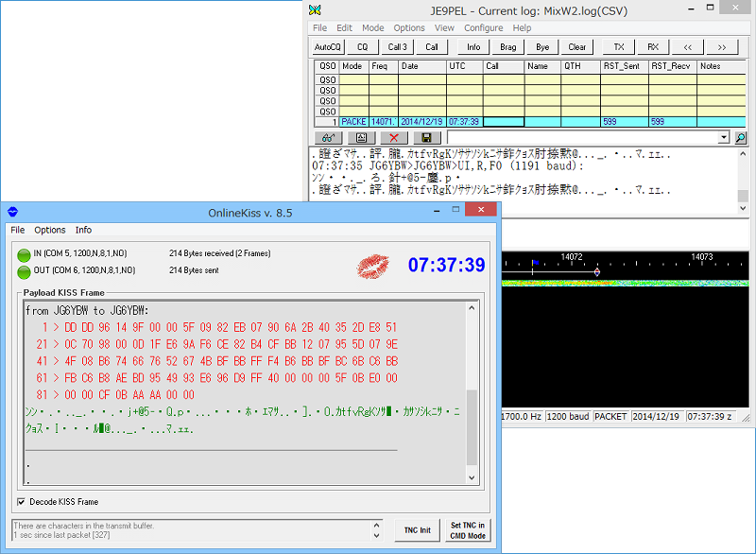756x554 pixels.
Task: Click the waterfall display in MixW
Action: click(625, 345)
